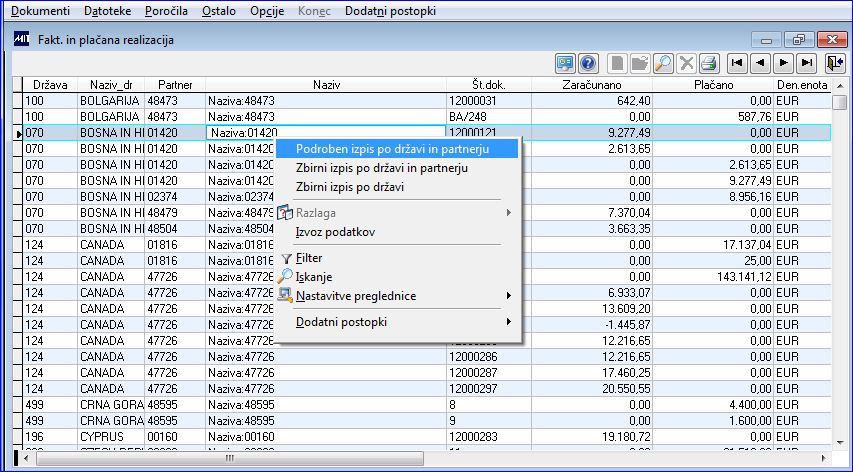Image resolution: width=853 pixels, height=472 pixels.
Task: Jump to first record navigation button
Action: pos(737,64)
